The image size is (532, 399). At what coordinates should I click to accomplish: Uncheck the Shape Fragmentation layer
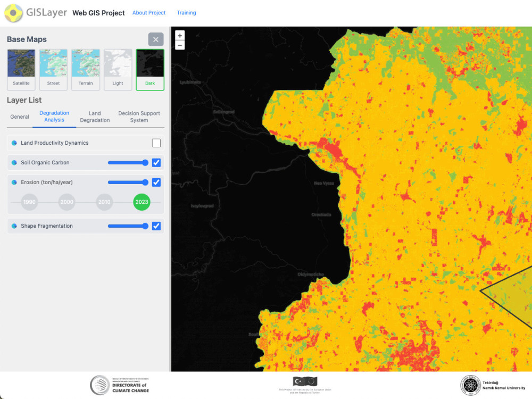point(156,226)
